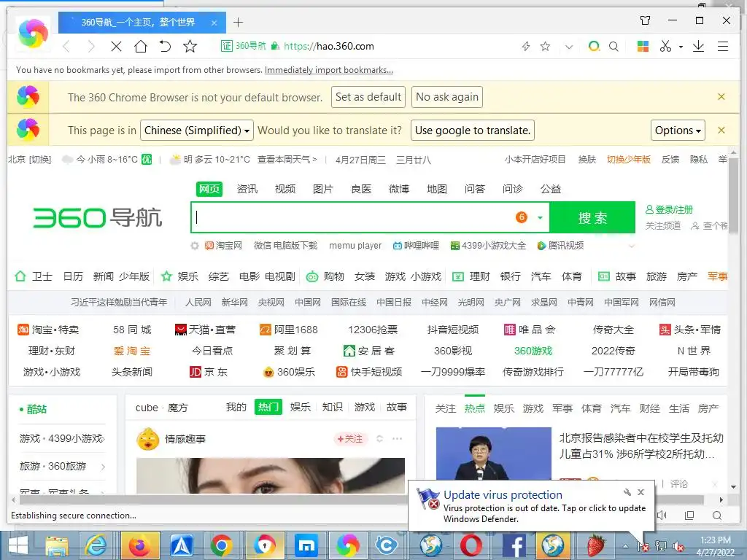747x560 pixels.
Task: Expand the search box suggestion dropdown arrow
Action: tap(540, 217)
